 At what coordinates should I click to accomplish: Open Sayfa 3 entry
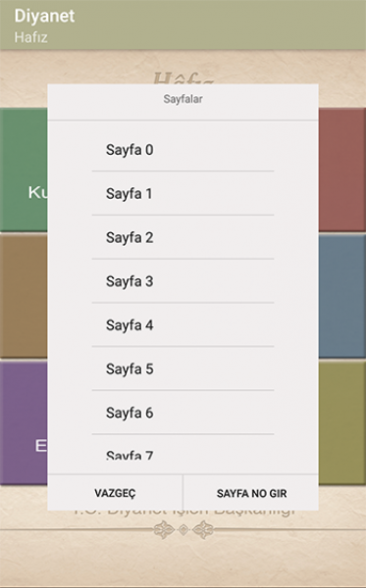click(x=183, y=281)
